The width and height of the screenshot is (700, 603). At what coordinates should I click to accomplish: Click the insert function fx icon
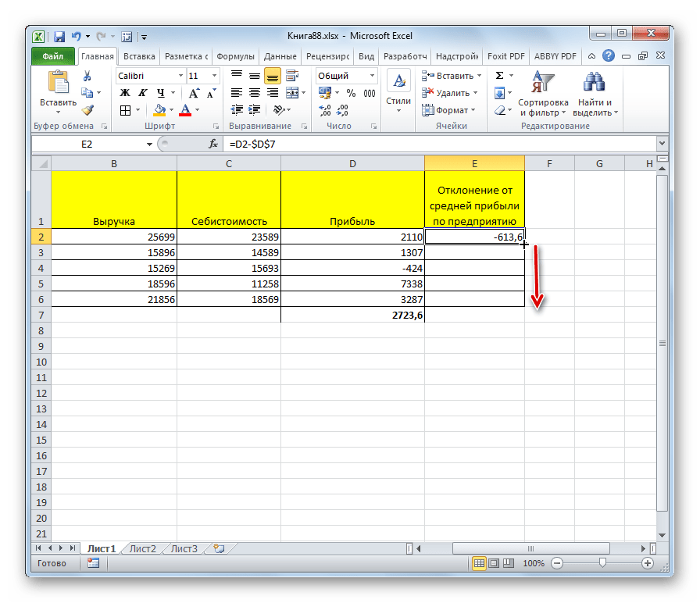pos(213,145)
